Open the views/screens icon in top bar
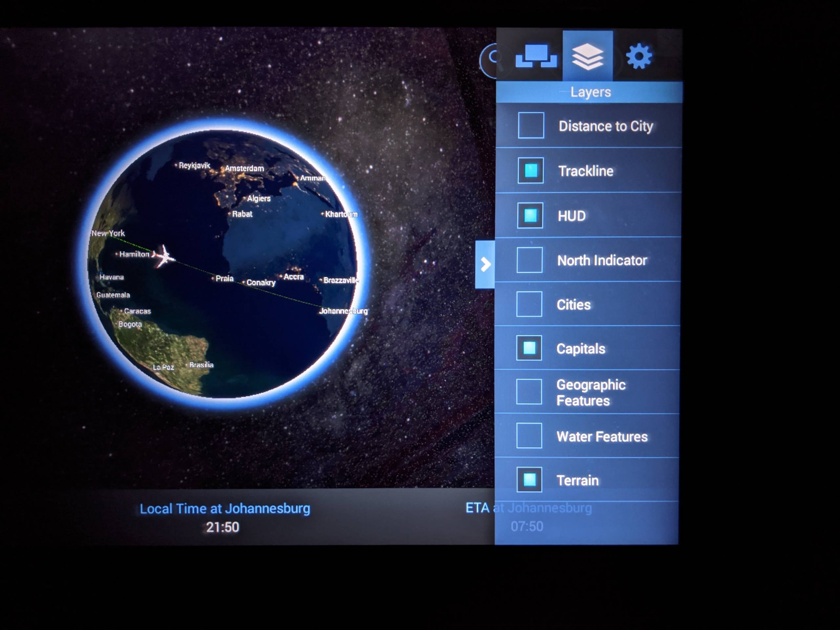840x630 pixels. (x=536, y=56)
